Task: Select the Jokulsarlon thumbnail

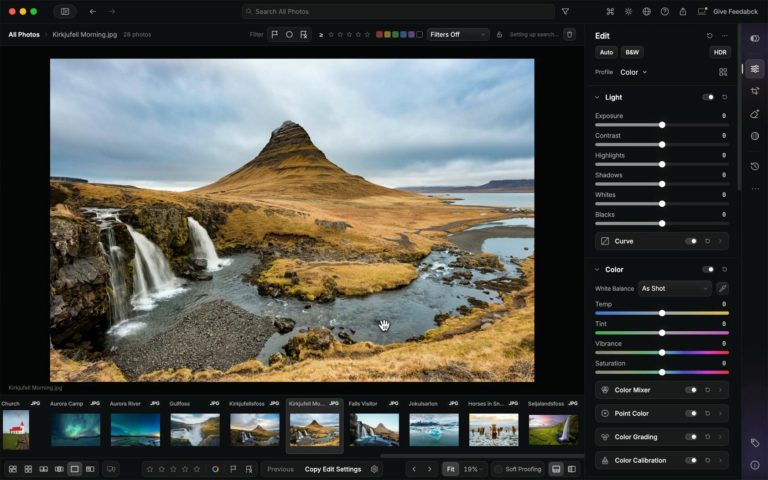Action: point(434,430)
